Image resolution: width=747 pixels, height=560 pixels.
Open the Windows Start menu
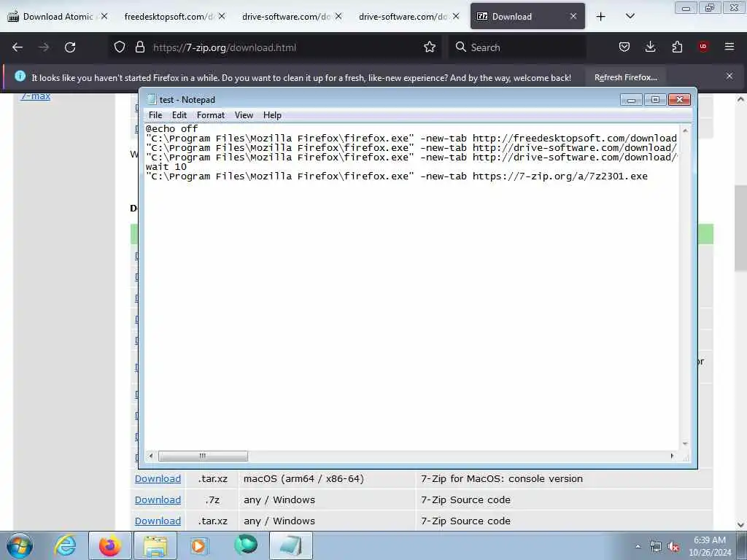20,545
